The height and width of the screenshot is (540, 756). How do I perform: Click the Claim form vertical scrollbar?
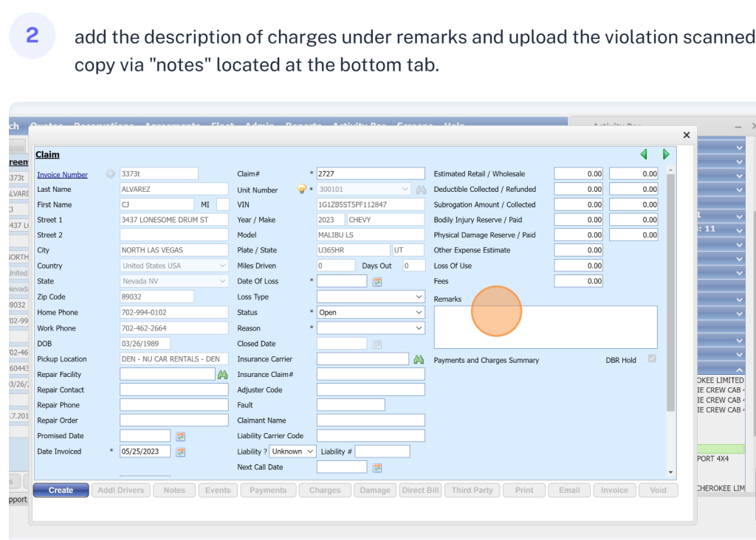670,295
